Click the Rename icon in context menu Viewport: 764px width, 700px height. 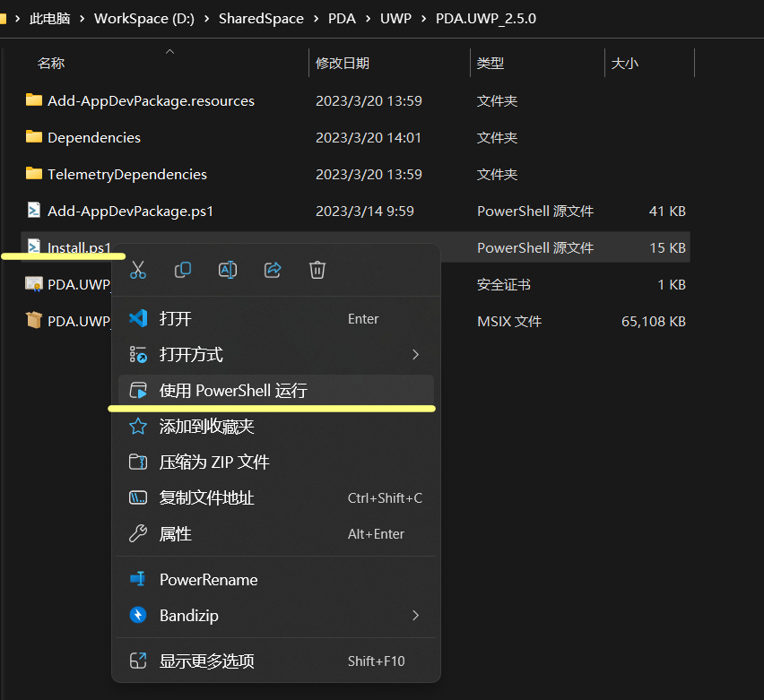[228, 270]
